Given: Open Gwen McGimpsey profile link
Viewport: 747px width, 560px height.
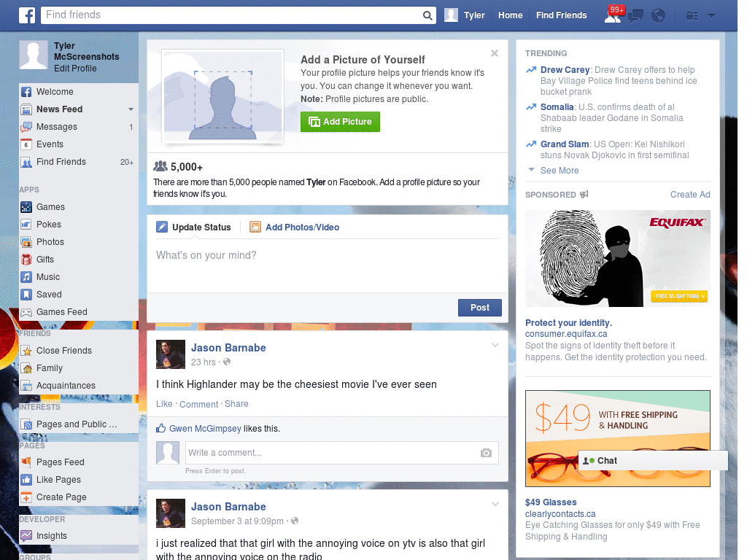Looking at the screenshot, I should (x=205, y=429).
